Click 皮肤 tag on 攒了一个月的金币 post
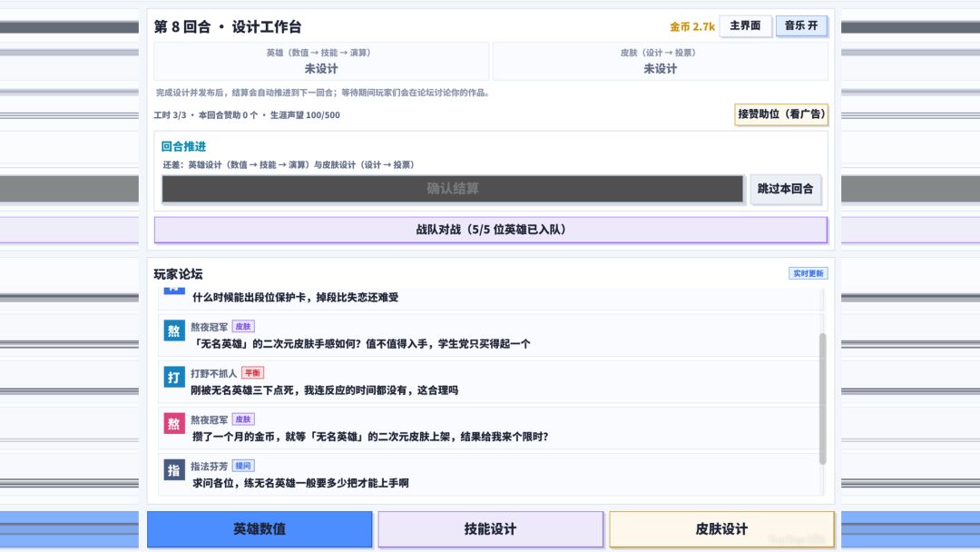 coord(243,419)
